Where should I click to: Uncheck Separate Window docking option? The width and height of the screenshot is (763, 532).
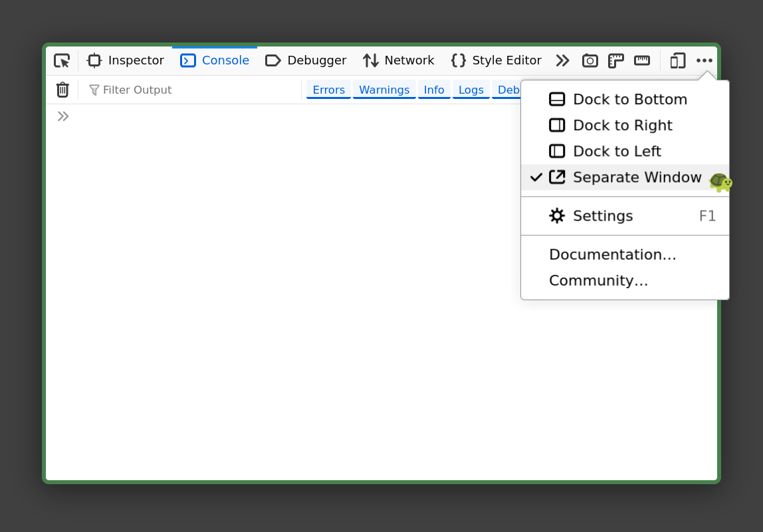637,177
